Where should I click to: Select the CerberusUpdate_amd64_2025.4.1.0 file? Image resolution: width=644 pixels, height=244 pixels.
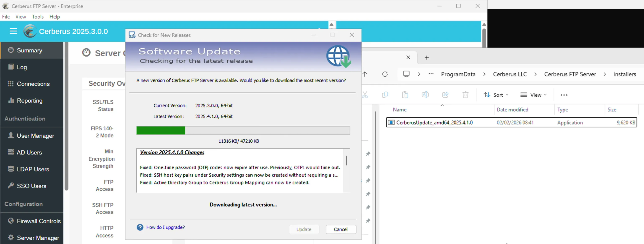pos(434,122)
